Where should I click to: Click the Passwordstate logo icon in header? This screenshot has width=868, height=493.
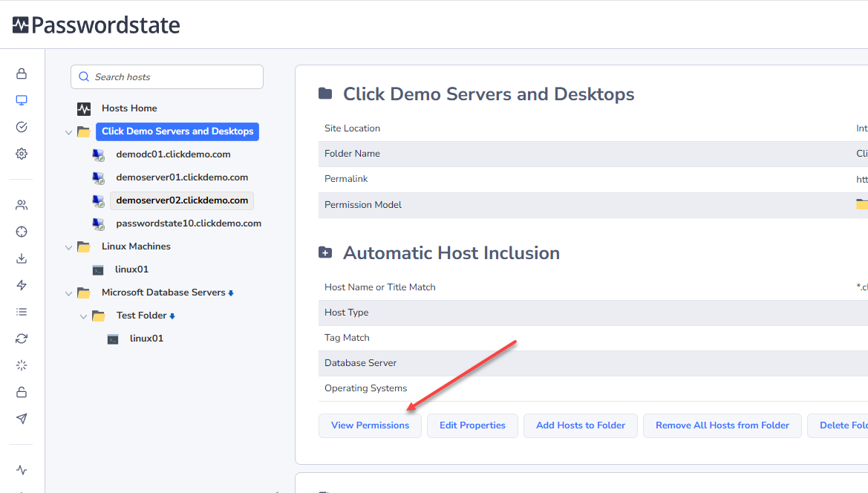[x=21, y=25]
